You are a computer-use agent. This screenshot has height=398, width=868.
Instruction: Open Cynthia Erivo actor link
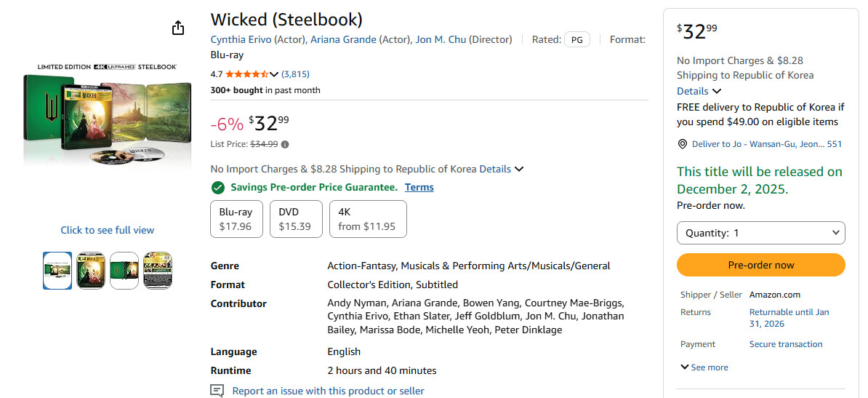241,40
